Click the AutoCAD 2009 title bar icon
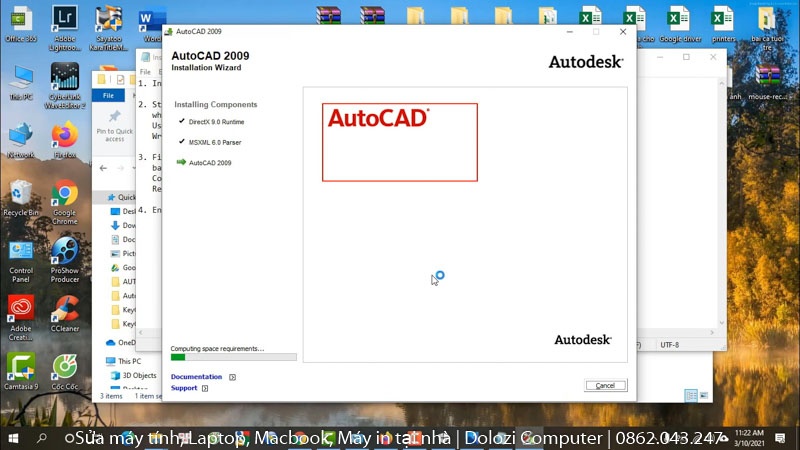Screen dimensions: 800x450 168,32
